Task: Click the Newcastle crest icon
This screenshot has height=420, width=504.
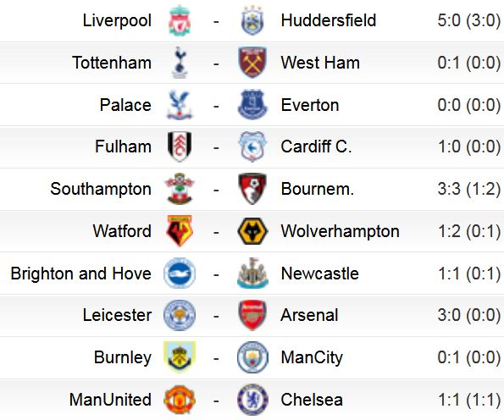Action: click(x=252, y=274)
